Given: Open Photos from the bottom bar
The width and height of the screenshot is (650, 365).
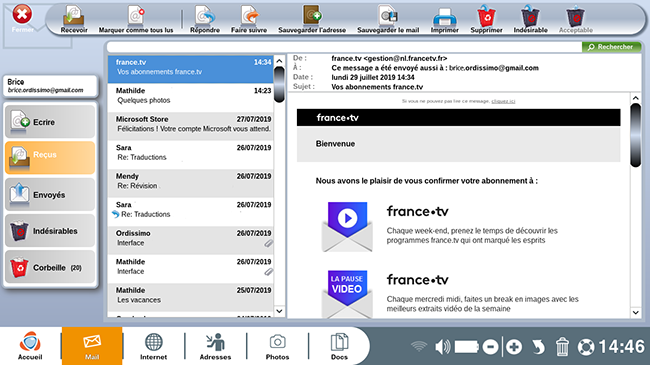Looking at the screenshot, I should pyautogui.click(x=277, y=346).
